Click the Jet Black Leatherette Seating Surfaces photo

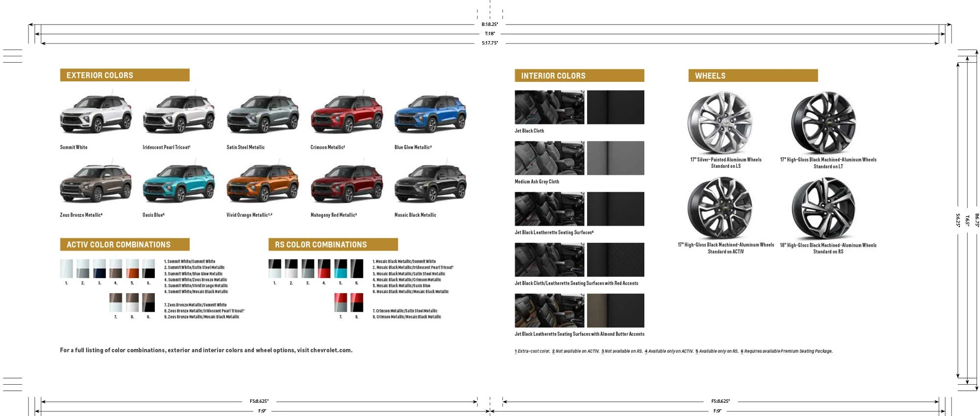[x=549, y=209]
